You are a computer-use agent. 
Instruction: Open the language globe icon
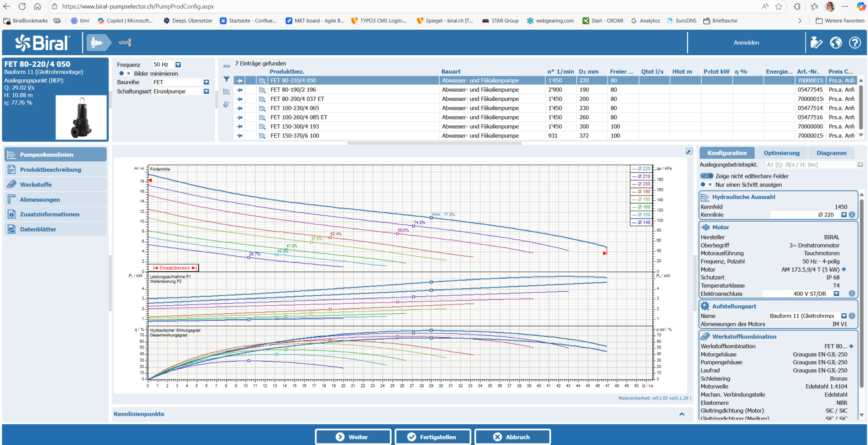[835, 43]
